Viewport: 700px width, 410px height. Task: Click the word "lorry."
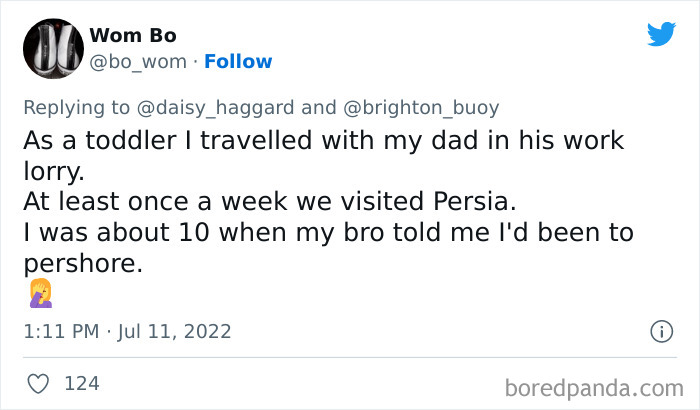pos(51,173)
